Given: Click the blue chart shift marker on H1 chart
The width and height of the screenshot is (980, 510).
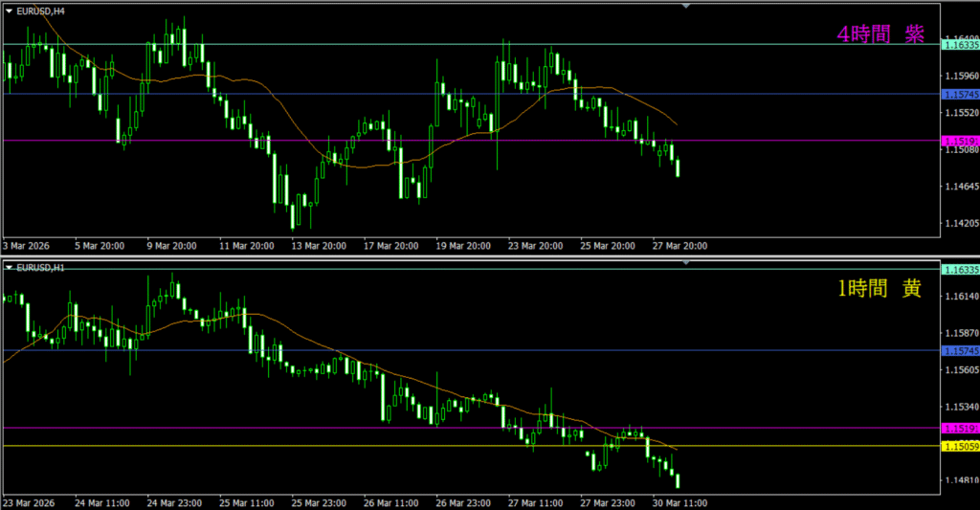Looking at the screenshot, I should point(685,262).
